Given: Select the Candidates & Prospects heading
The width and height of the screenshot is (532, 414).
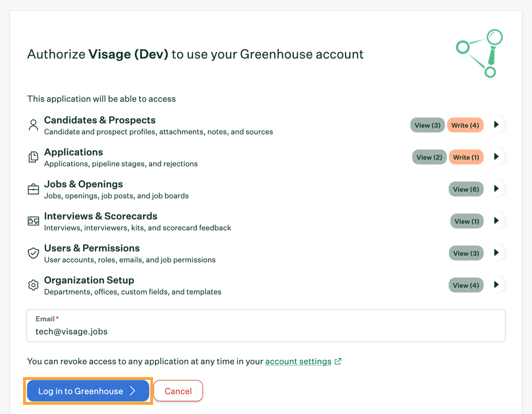Looking at the screenshot, I should [x=100, y=120].
